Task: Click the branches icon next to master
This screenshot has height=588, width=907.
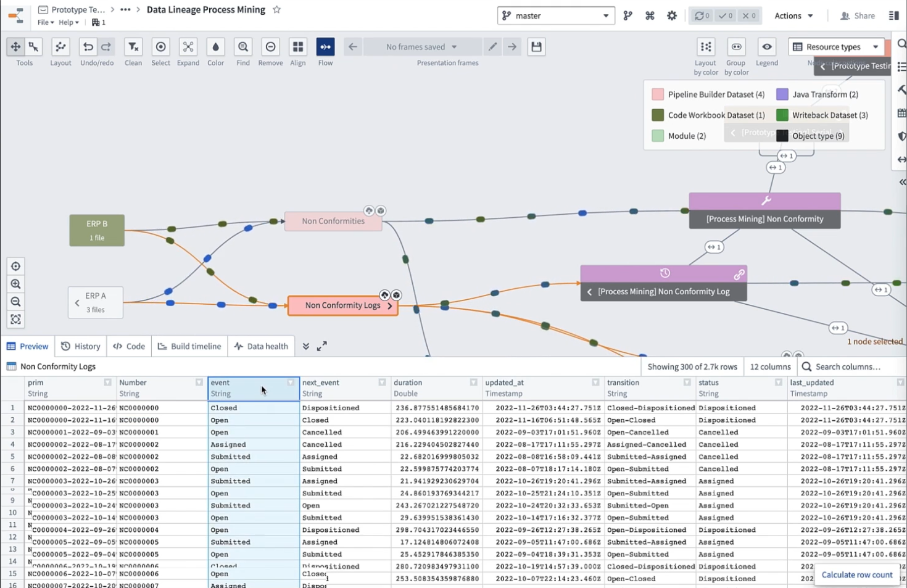Action: pyautogui.click(x=627, y=15)
